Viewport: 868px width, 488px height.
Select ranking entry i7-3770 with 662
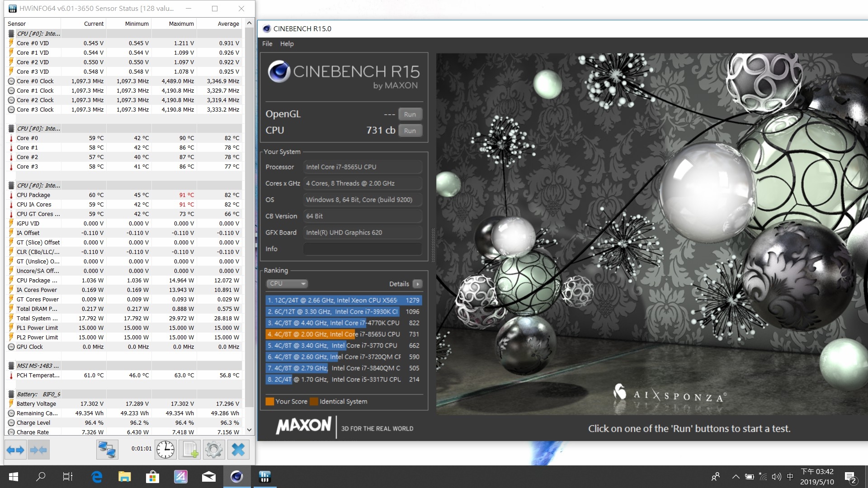[x=344, y=345]
